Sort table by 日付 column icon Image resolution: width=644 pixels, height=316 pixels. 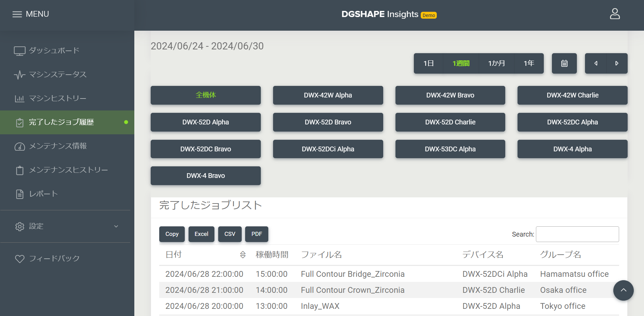click(x=243, y=255)
